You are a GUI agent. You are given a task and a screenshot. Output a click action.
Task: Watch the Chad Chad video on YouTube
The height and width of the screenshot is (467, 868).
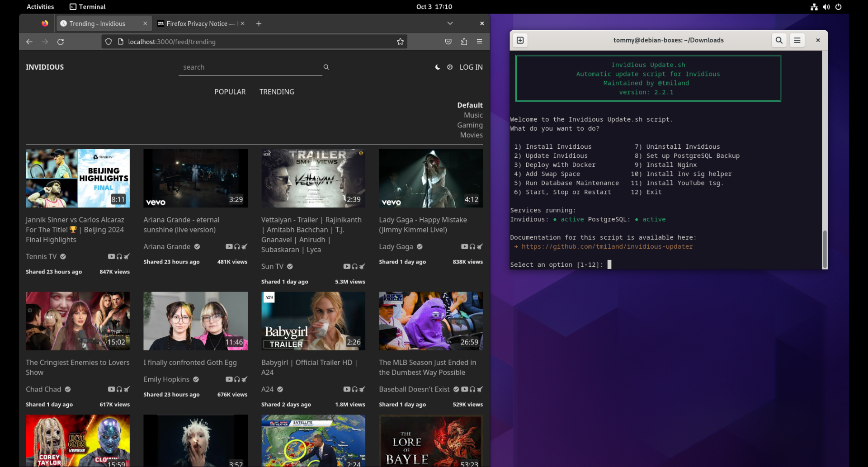click(x=111, y=389)
